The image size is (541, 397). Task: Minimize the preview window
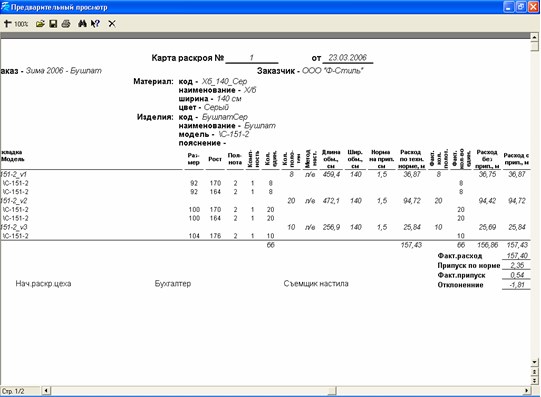click(x=509, y=7)
